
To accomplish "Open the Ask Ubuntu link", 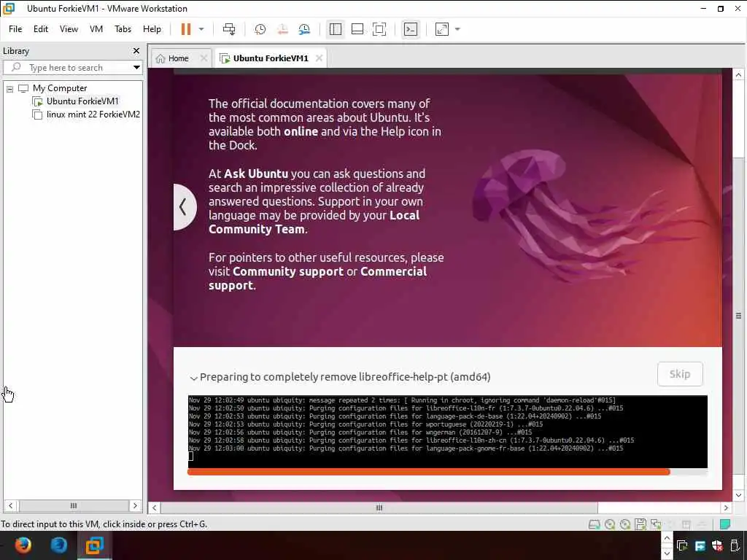I will click(x=256, y=174).
